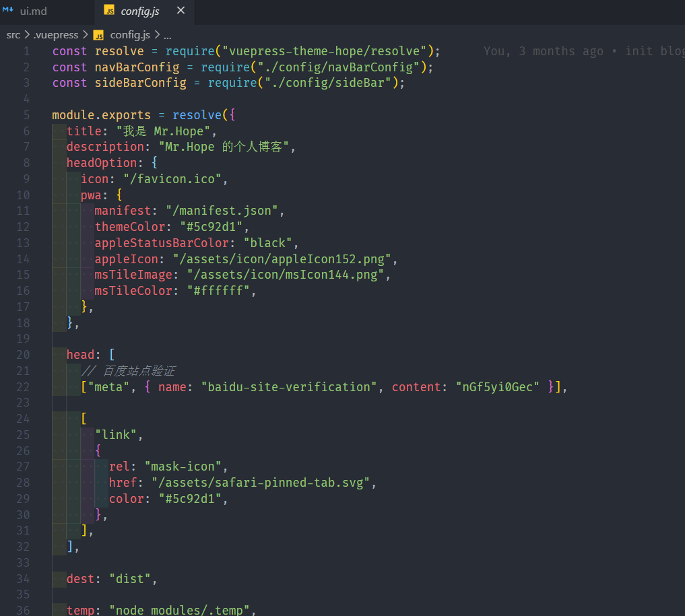The width and height of the screenshot is (685, 616).
Task: Close the config.js editor tab
Action: tap(180, 11)
